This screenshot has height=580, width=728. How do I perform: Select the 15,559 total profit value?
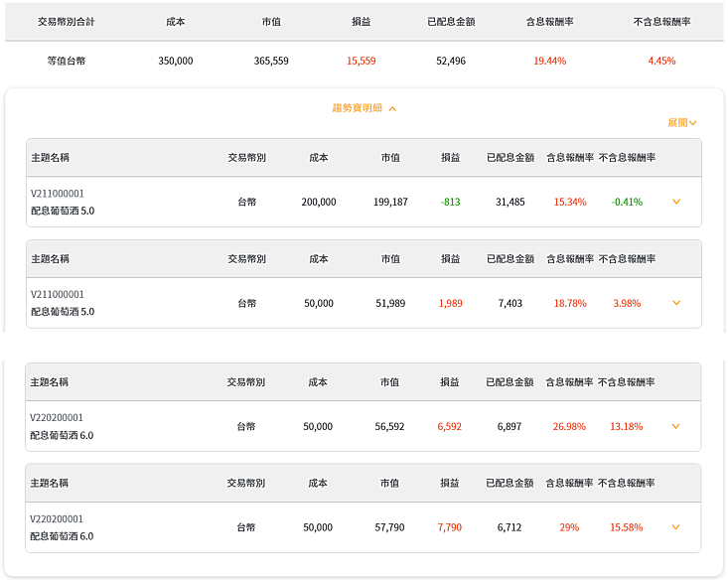[x=361, y=61]
